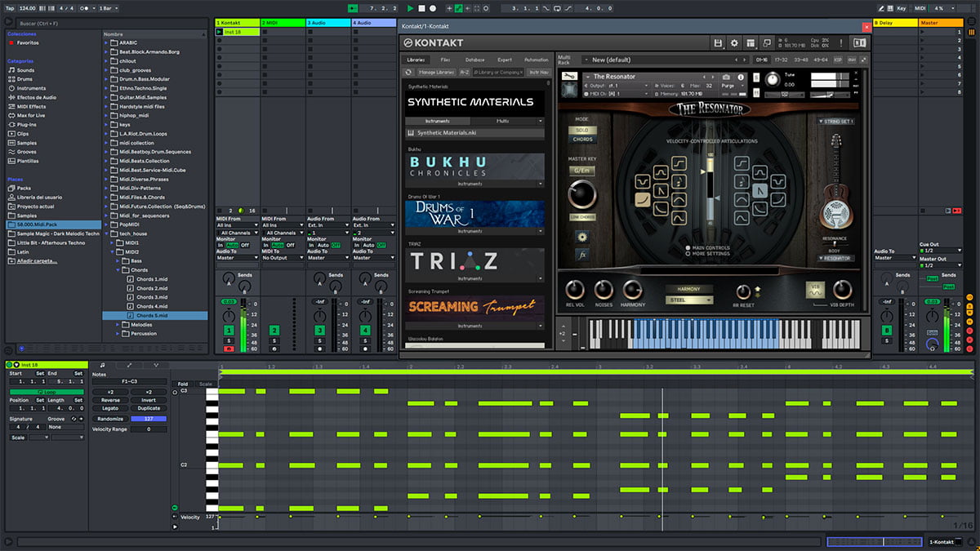Toggle the arm record button on track 1
Screen dimensions: 980x551
click(229, 349)
